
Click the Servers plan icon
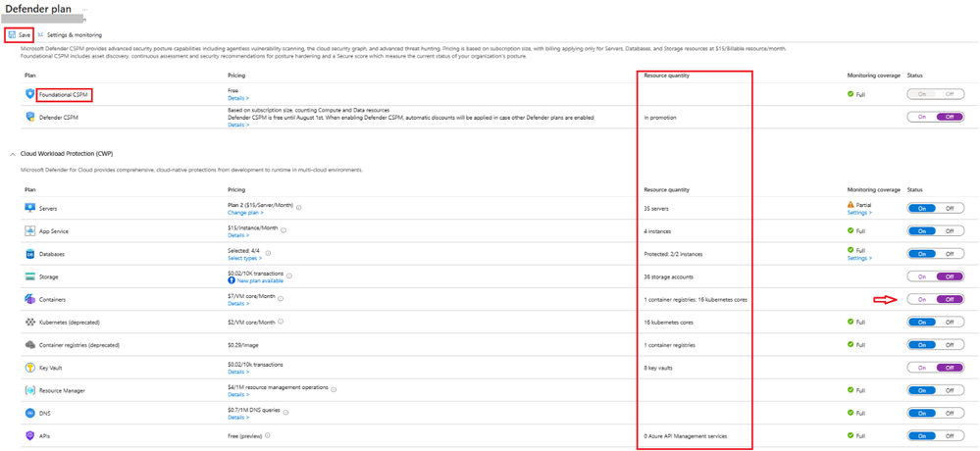point(30,208)
